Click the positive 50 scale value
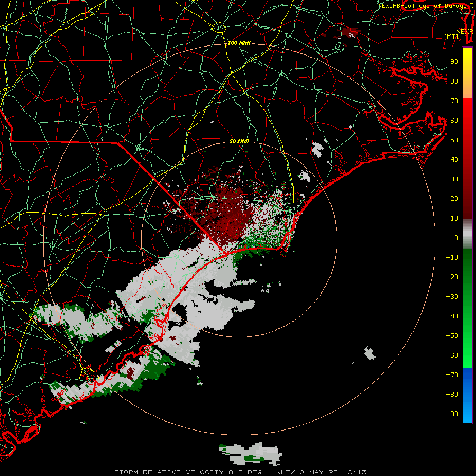The height and width of the screenshot is (476, 476). 454,140
